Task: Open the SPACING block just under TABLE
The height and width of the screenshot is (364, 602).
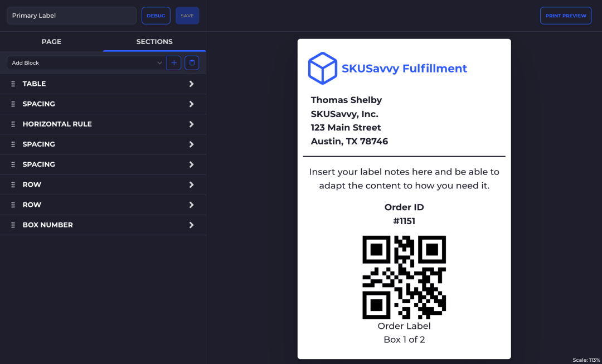Action: [x=103, y=104]
